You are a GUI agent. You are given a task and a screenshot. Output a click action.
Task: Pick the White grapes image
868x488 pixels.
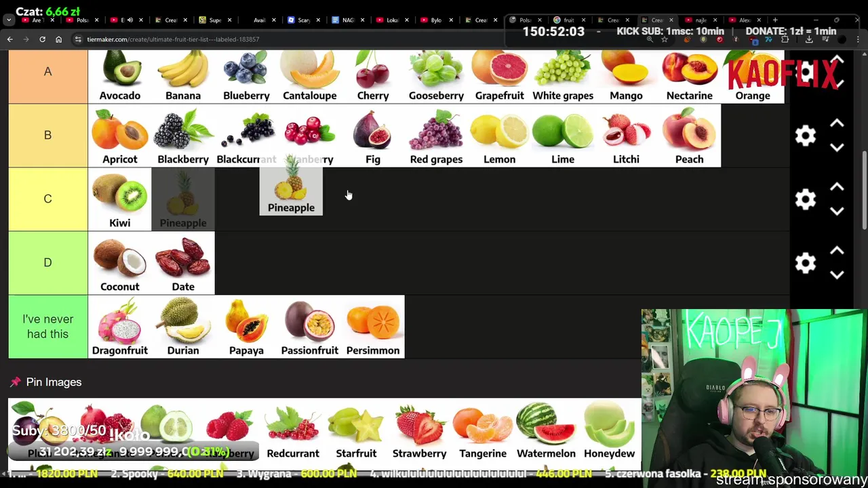563,77
